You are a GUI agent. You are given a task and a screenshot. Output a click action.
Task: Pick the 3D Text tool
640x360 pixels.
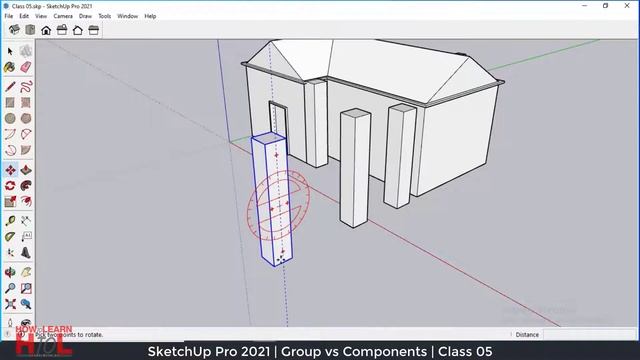pyautogui.click(x=26, y=253)
